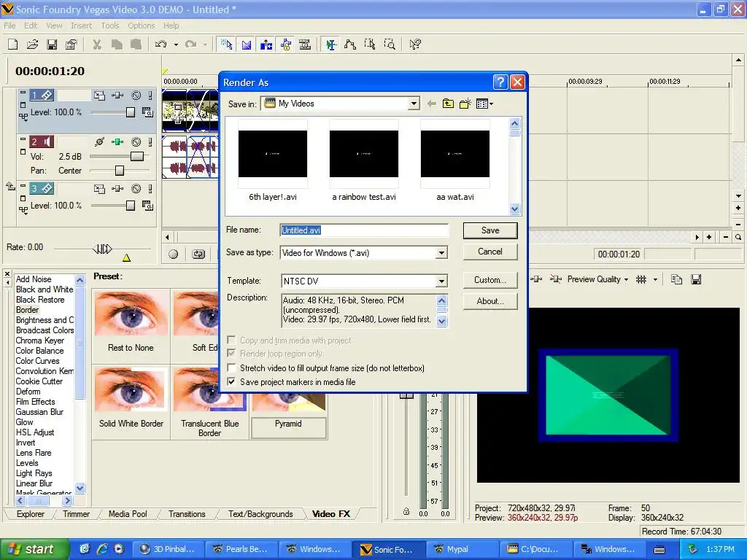Open the File menu
Screen dimensions: 747x560
pyautogui.click(x=9, y=26)
